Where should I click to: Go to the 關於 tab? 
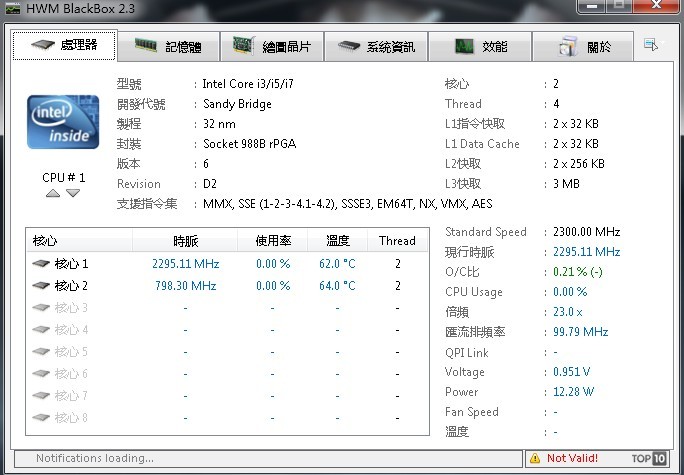(x=583, y=46)
